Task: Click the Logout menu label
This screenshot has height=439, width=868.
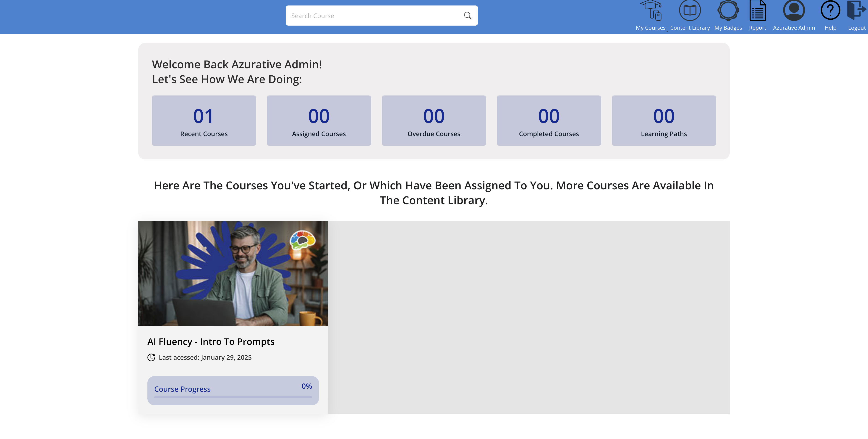Action: [857, 28]
